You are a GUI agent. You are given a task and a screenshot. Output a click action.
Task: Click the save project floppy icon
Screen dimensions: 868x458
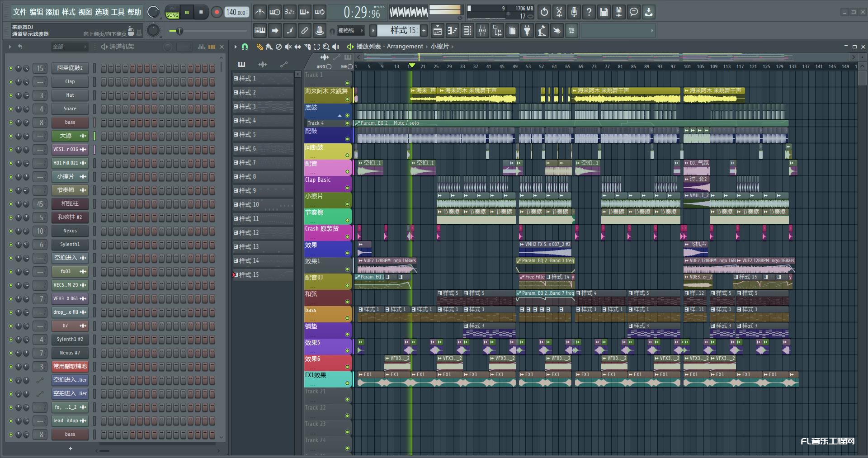pyautogui.click(x=604, y=12)
